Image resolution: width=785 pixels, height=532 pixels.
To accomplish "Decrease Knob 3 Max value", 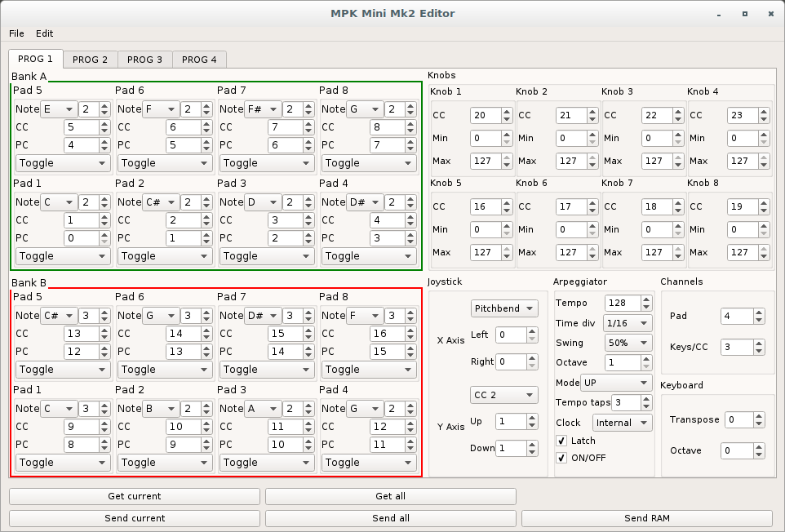I will [678, 165].
